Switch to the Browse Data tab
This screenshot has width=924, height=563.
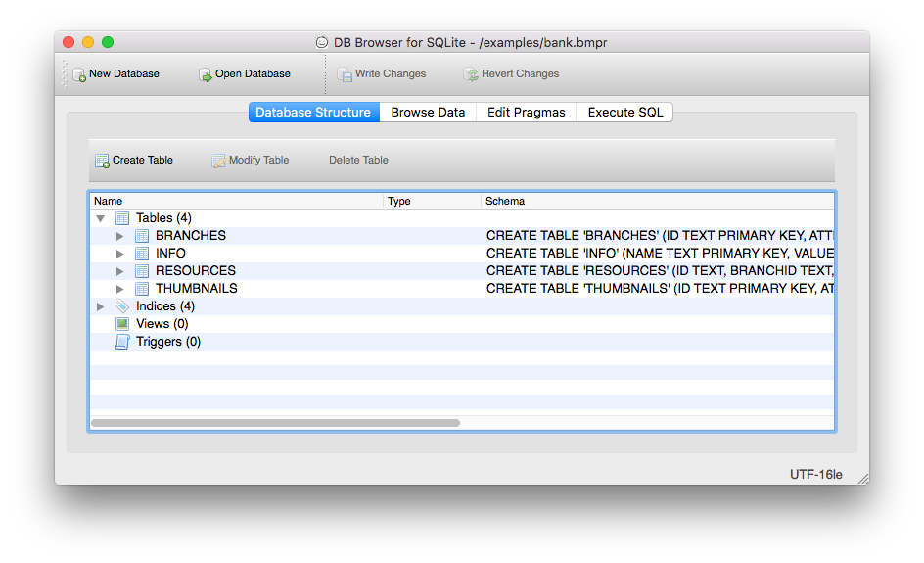(x=428, y=113)
